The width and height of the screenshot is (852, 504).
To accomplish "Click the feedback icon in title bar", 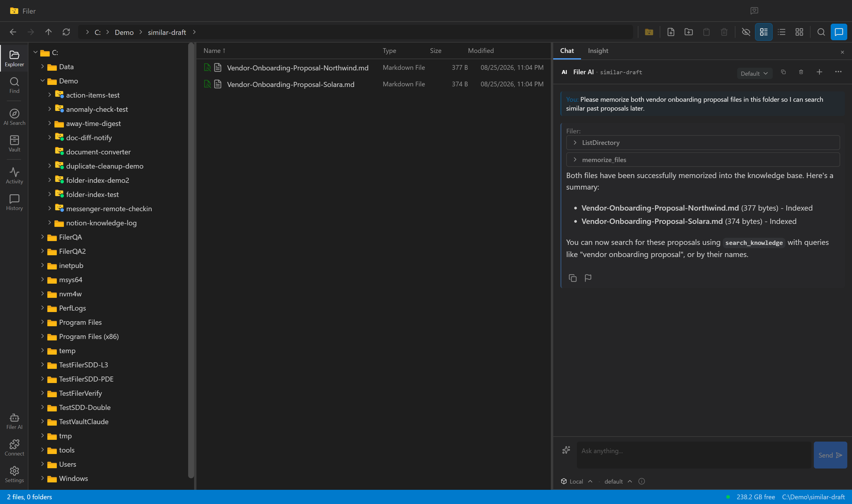I will 754,11.
